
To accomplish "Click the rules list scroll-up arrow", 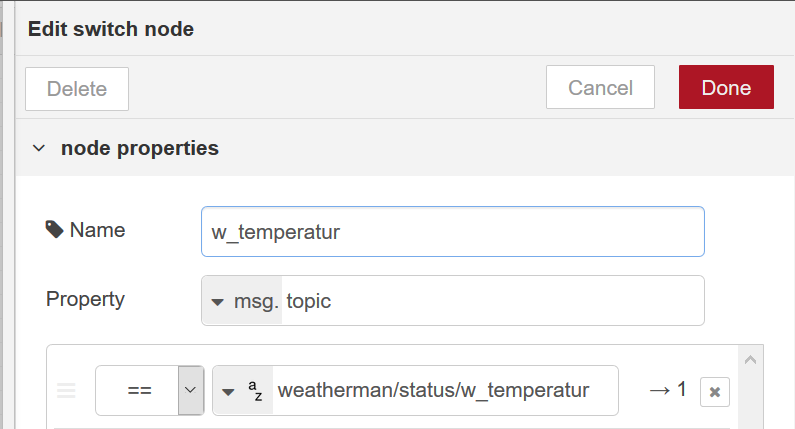I will click(x=752, y=359).
